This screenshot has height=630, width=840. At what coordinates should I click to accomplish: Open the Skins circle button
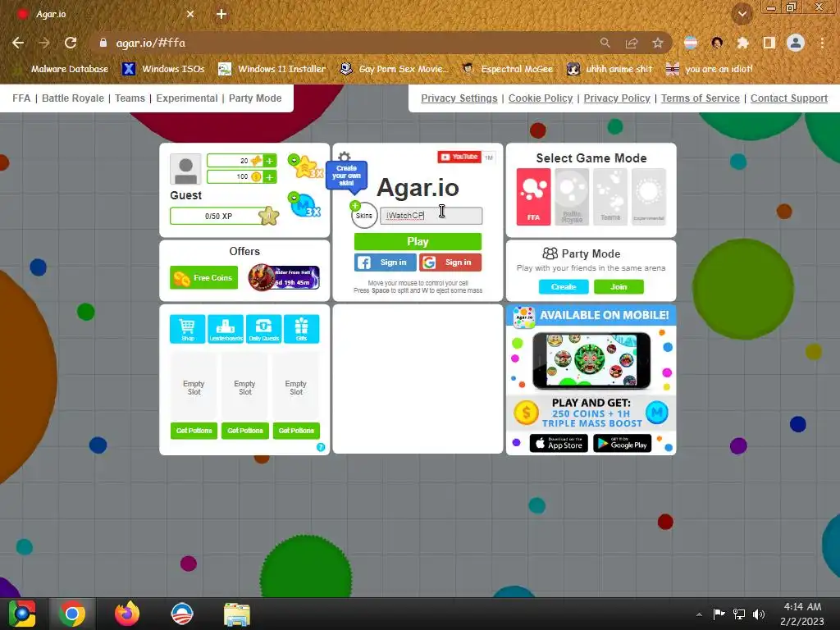pos(363,216)
